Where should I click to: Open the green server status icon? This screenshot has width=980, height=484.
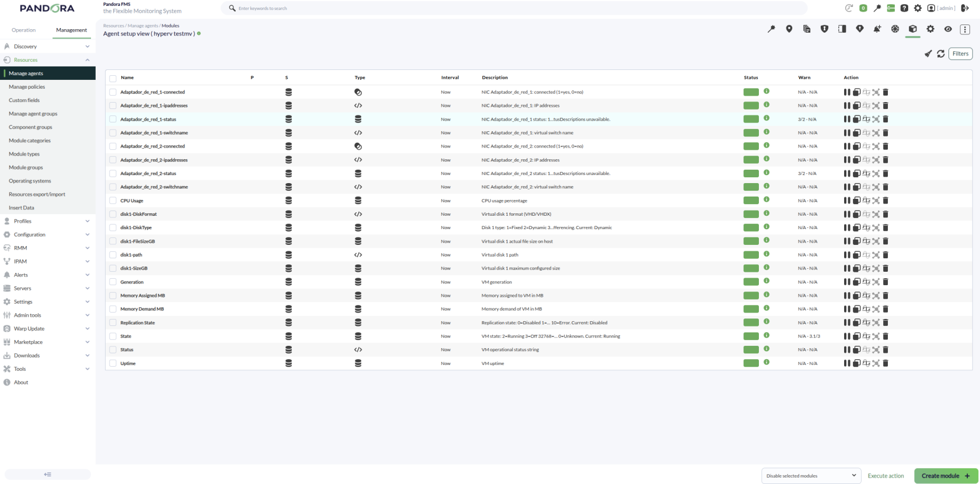click(x=891, y=8)
